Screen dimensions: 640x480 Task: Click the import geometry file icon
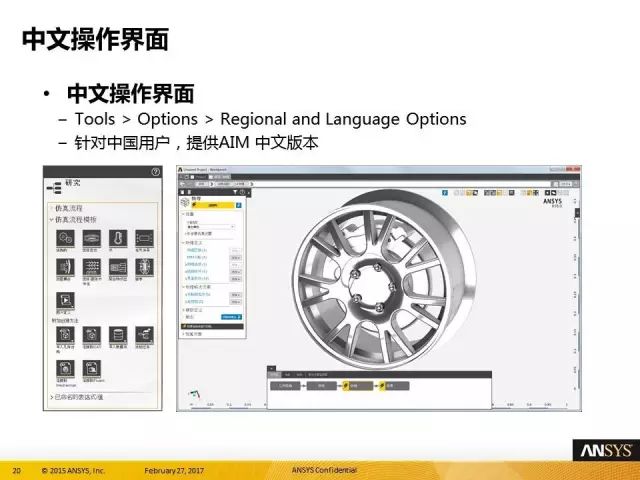click(x=65, y=335)
